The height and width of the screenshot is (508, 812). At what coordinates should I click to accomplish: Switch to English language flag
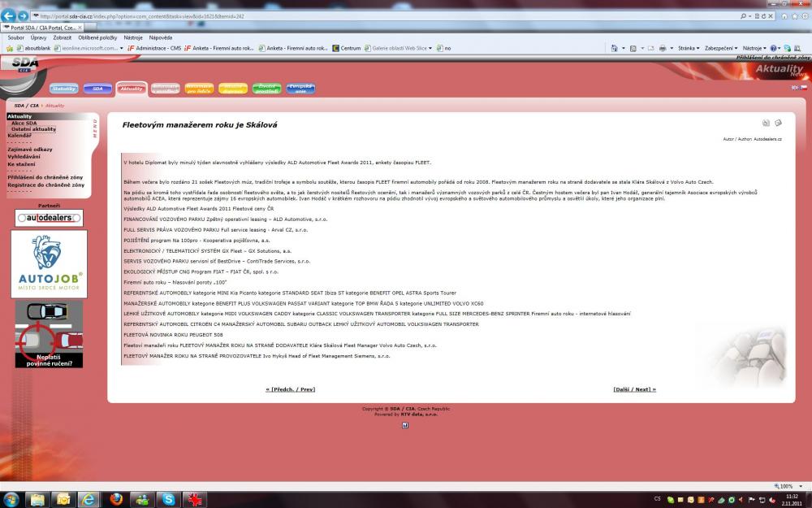tap(795, 88)
